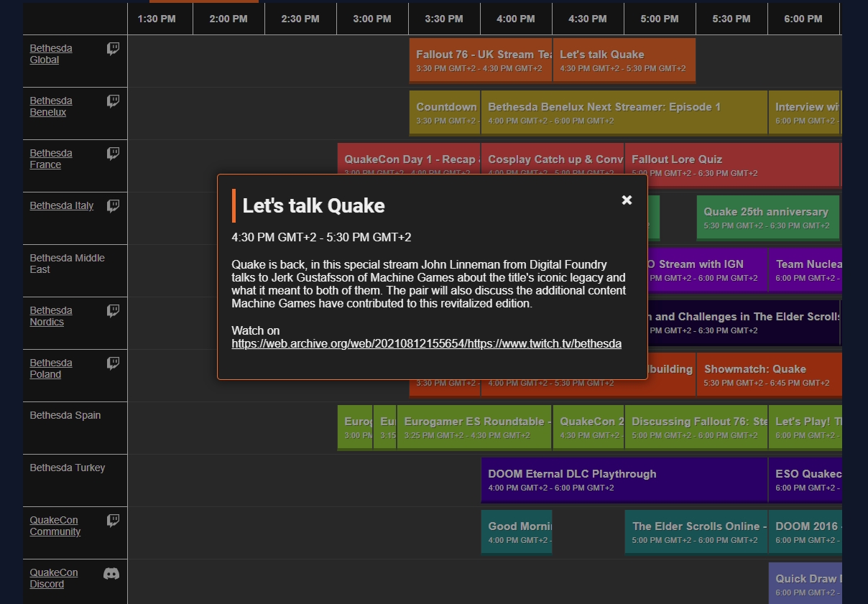Screen dimensions: 868x604
Task: Open Let's Play! event on Bethesda Spain
Action: point(805,427)
